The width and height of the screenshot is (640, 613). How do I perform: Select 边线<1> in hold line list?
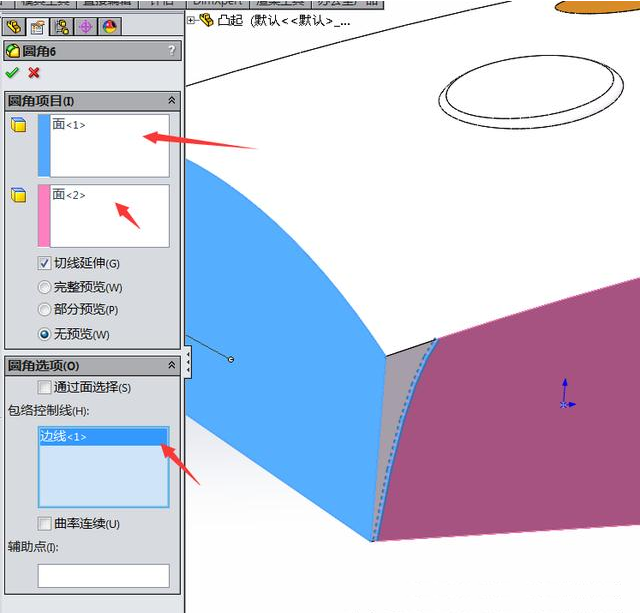pyautogui.click(x=104, y=436)
